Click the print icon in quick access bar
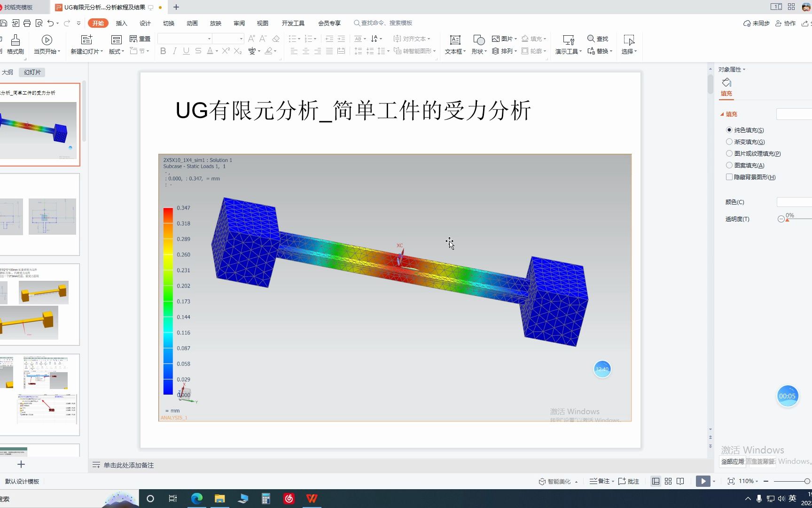The height and width of the screenshot is (508, 812). point(27,23)
